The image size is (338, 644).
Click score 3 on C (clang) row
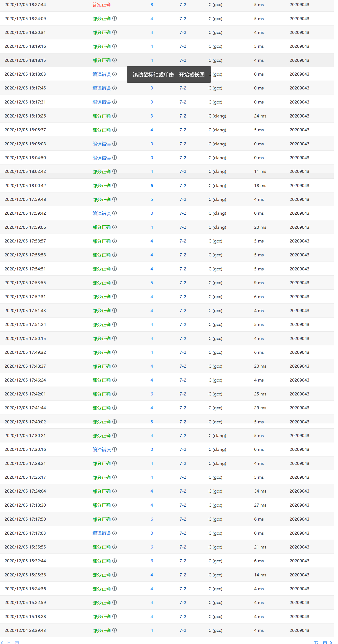152,116
